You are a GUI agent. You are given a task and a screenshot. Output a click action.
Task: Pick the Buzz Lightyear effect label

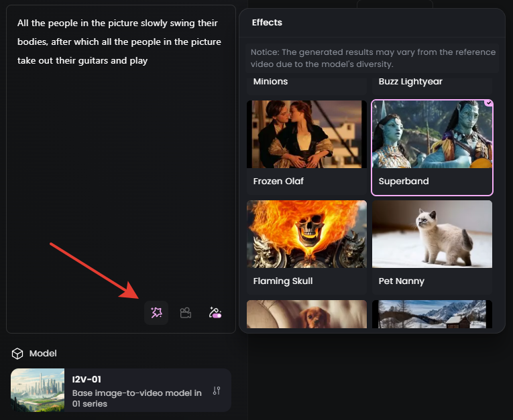point(410,81)
